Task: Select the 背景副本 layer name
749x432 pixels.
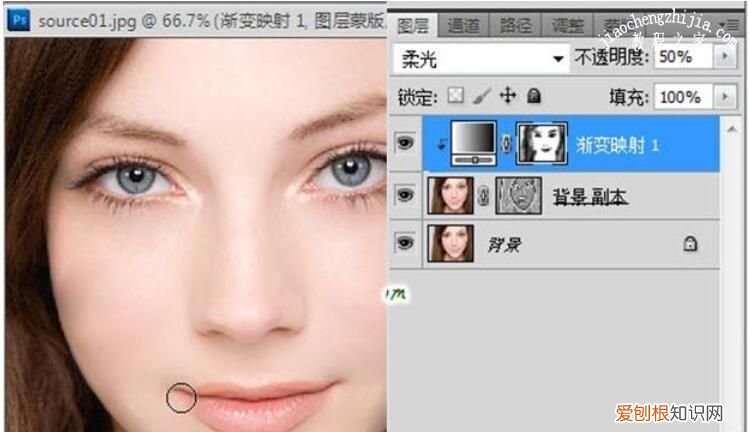Action: 590,196
